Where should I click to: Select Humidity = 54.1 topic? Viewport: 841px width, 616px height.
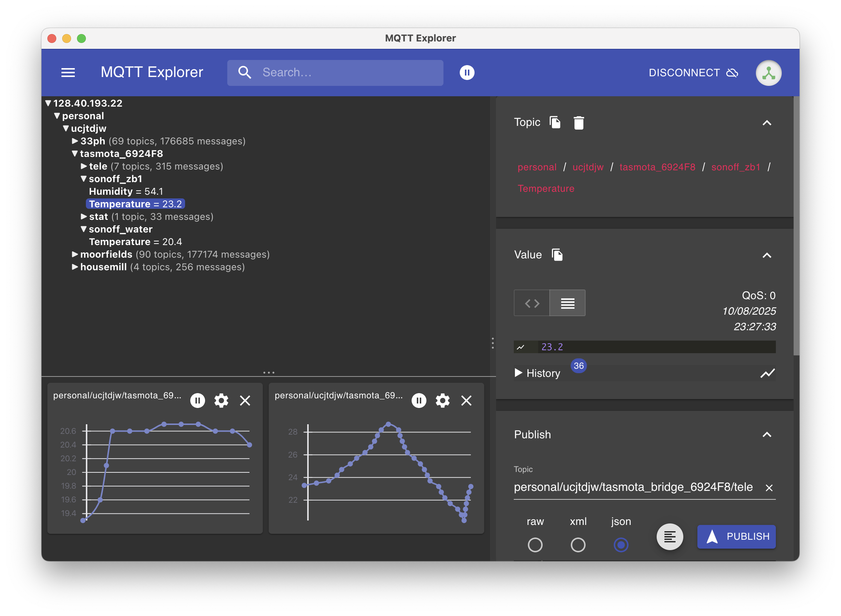tap(125, 191)
